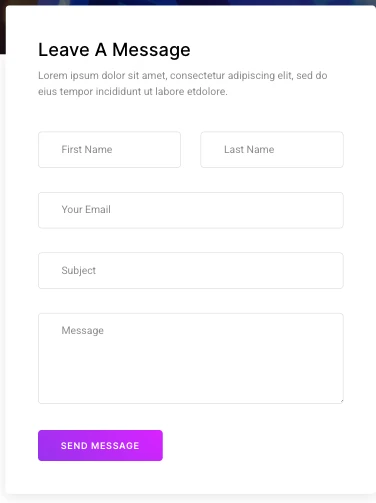Click the word SEND on the purple button

click(x=74, y=446)
